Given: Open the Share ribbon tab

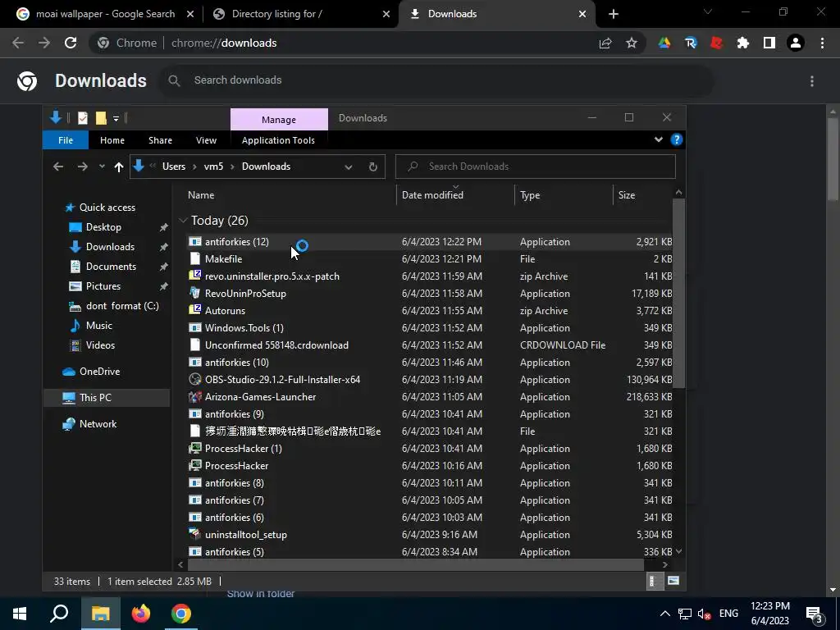Looking at the screenshot, I should pos(160,140).
